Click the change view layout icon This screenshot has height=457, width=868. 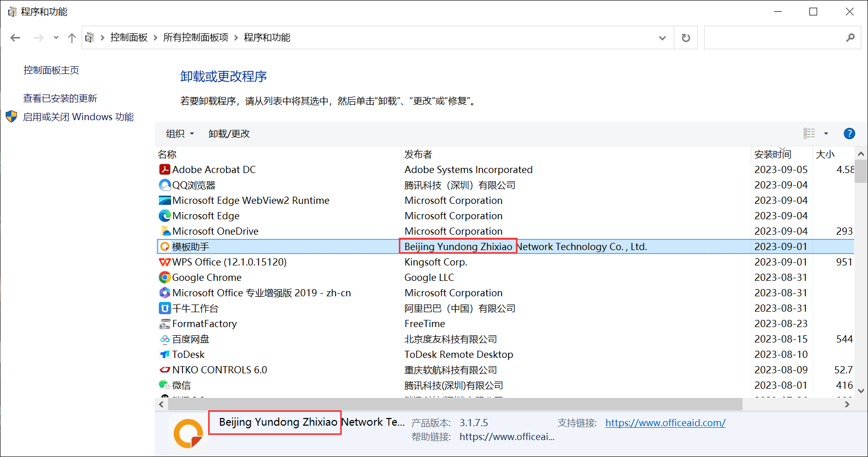[809, 134]
